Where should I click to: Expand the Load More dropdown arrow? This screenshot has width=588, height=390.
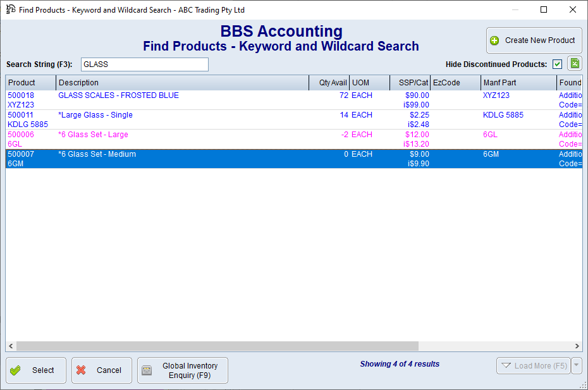(x=576, y=365)
